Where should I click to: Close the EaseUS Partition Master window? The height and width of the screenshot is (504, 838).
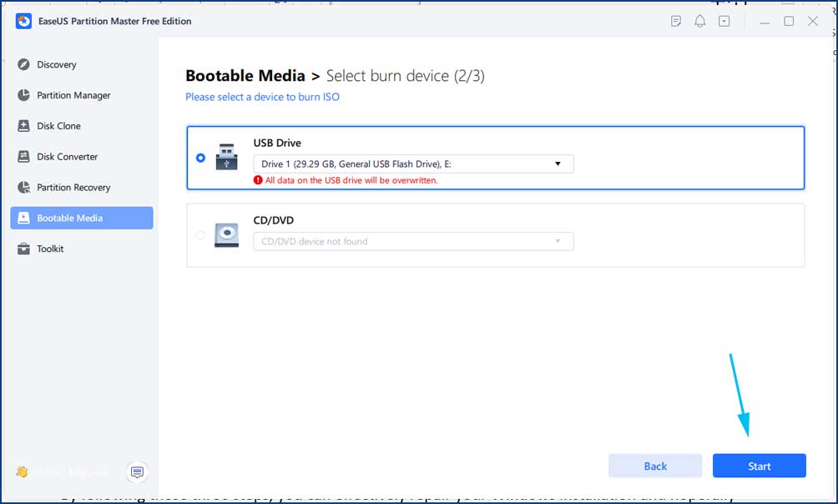813,22
